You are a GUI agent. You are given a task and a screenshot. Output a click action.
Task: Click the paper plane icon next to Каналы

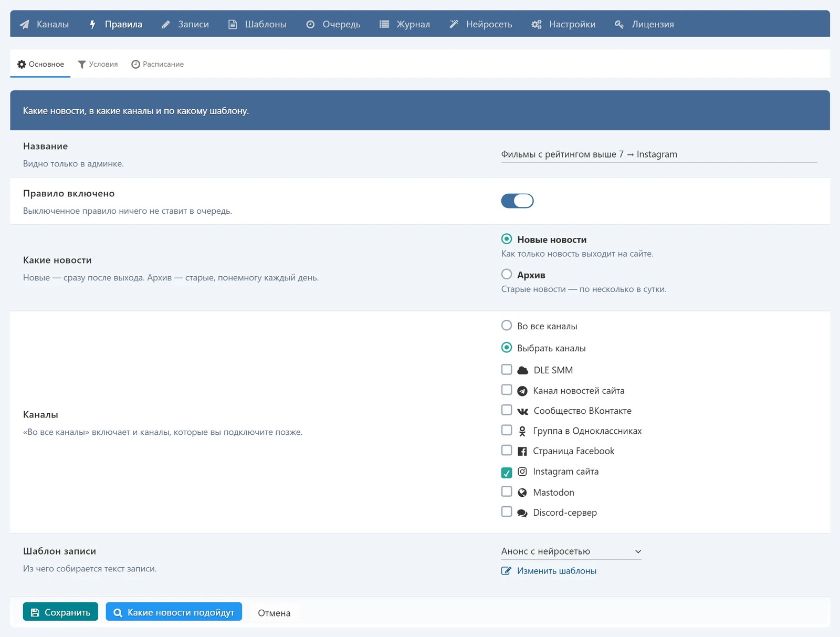pyautogui.click(x=24, y=24)
